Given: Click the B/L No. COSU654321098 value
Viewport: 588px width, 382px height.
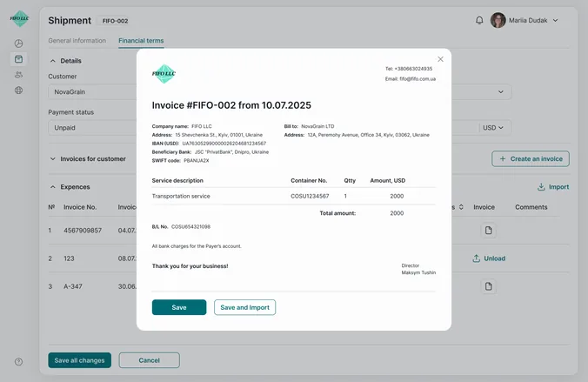Looking at the screenshot, I should coord(190,226).
